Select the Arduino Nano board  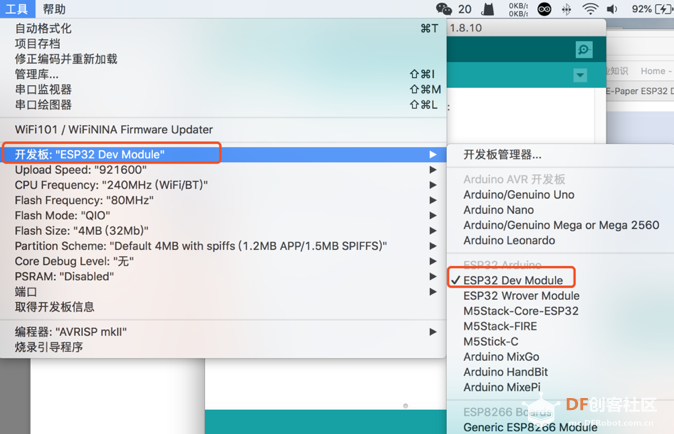(561, 210)
